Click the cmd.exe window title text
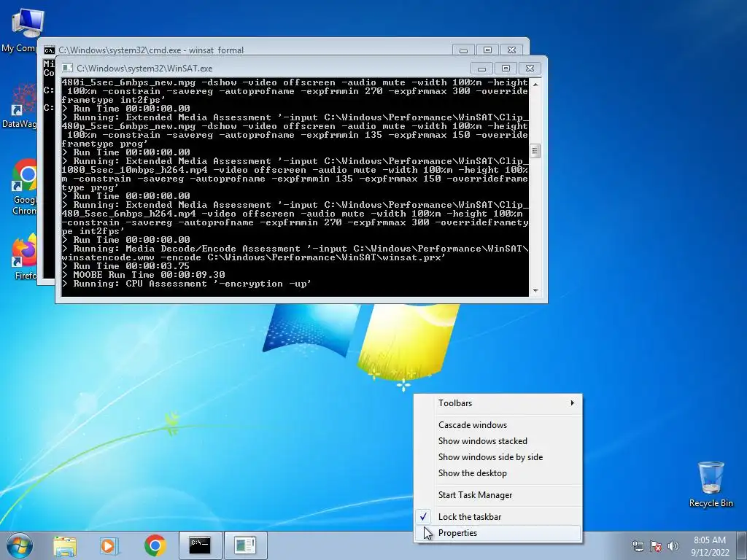 click(x=151, y=50)
